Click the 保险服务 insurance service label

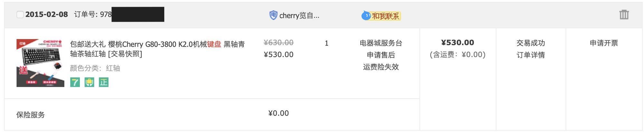click(x=31, y=115)
